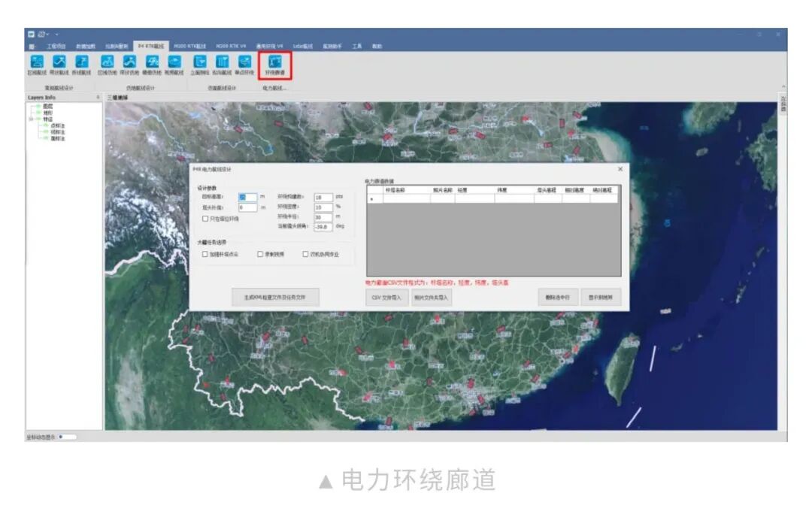Pin the Layers Info panel
The height and width of the screenshot is (520, 812).
pos(98,97)
